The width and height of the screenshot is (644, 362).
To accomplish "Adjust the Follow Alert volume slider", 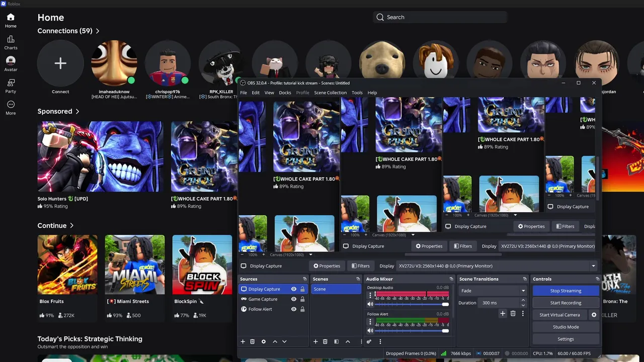I will (x=412, y=330).
